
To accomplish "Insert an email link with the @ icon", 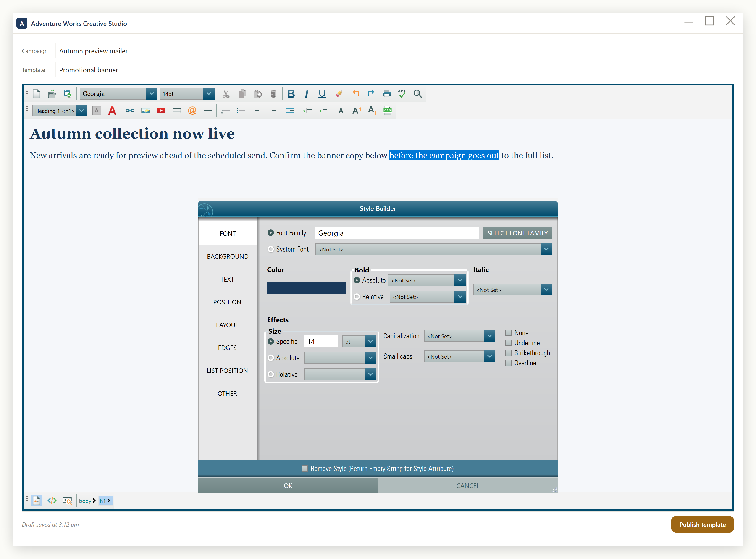I will coord(192,111).
